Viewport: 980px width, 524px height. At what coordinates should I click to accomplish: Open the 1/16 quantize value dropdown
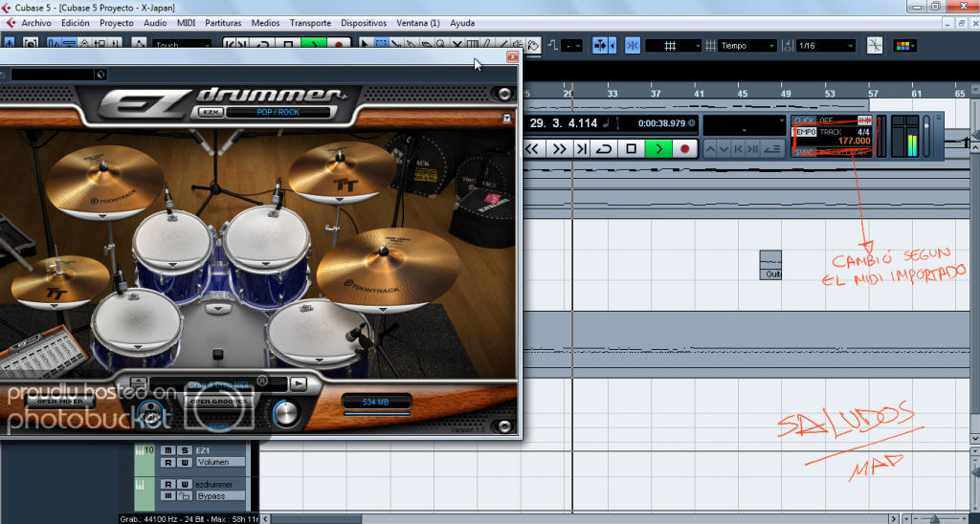[x=824, y=45]
